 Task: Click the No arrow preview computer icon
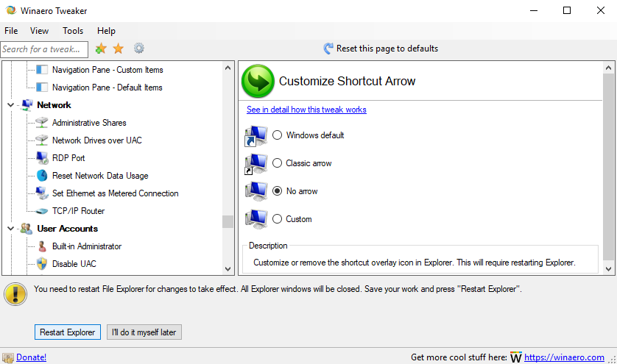coord(255,191)
